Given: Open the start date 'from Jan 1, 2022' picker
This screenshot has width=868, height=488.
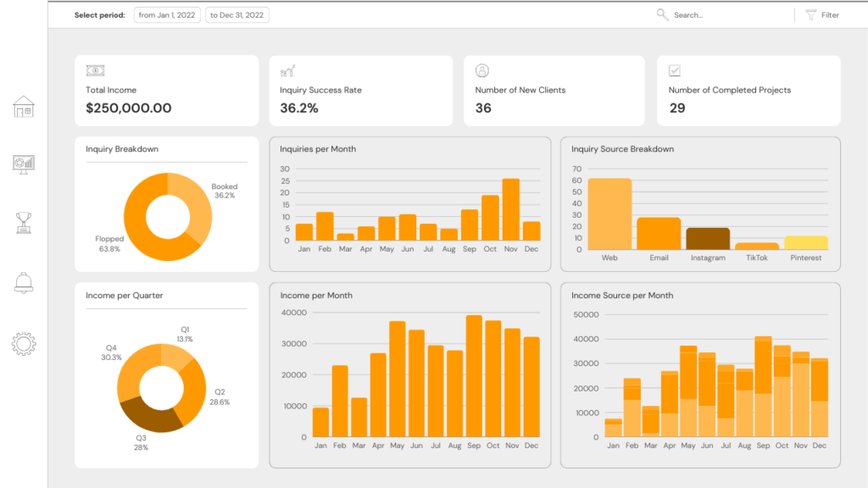Looking at the screenshot, I should coord(167,15).
